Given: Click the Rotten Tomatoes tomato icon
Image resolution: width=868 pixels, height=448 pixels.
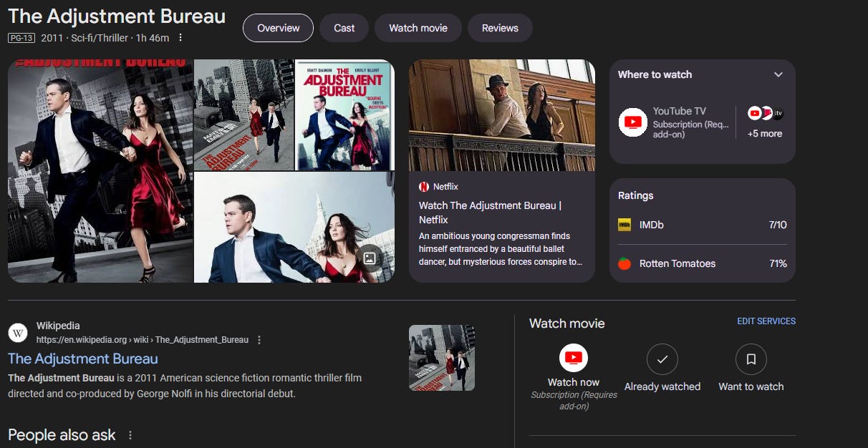Looking at the screenshot, I should click(x=625, y=263).
